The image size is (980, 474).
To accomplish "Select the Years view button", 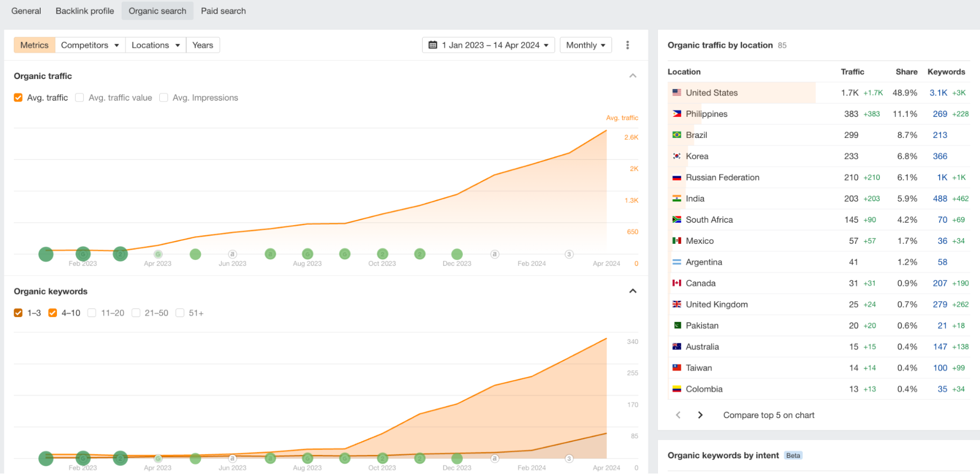I will 202,45.
